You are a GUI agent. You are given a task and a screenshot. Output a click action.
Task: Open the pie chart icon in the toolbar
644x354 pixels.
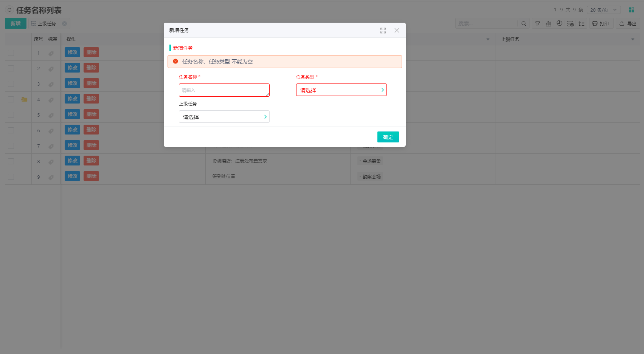point(559,23)
